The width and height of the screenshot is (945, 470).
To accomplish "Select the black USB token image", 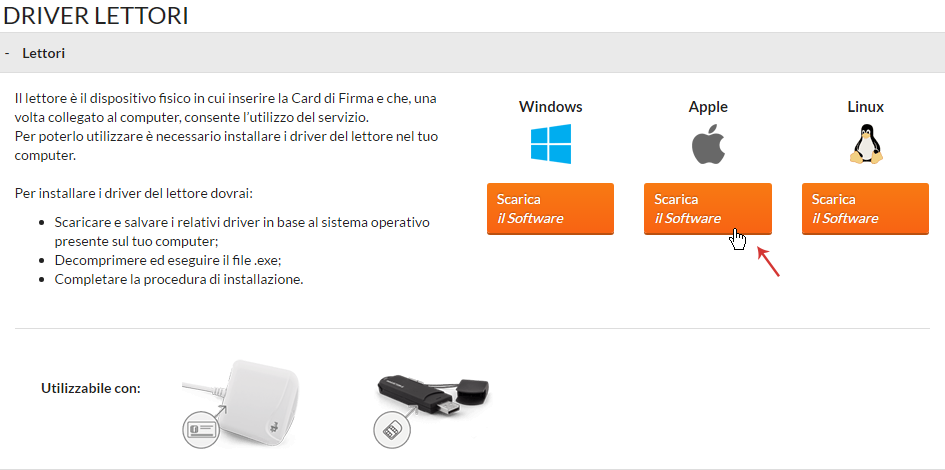I will click(432, 404).
